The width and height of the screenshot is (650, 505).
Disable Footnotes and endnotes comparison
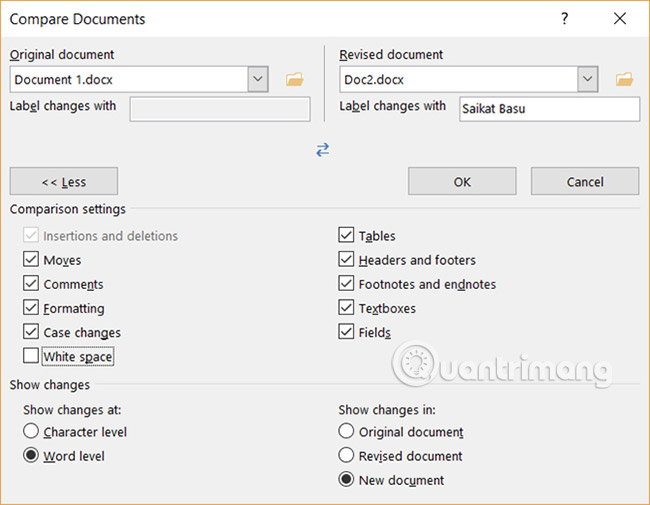[347, 284]
